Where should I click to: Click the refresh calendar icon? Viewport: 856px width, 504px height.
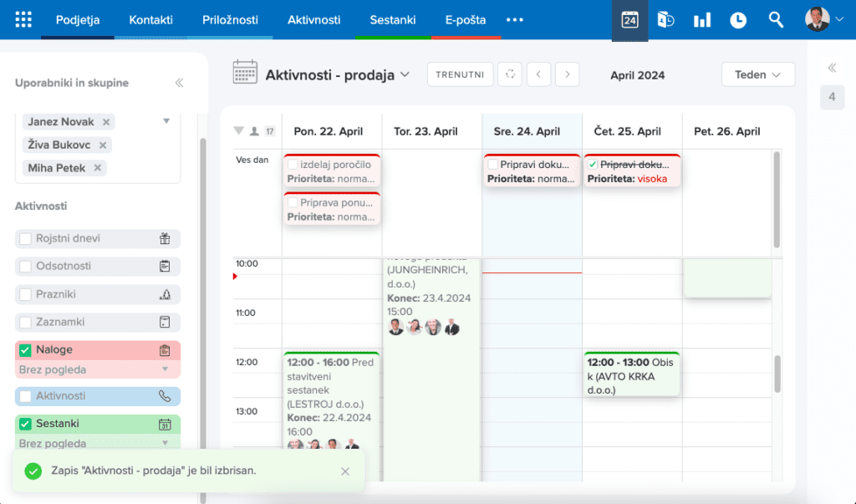pyautogui.click(x=510, y=74)
